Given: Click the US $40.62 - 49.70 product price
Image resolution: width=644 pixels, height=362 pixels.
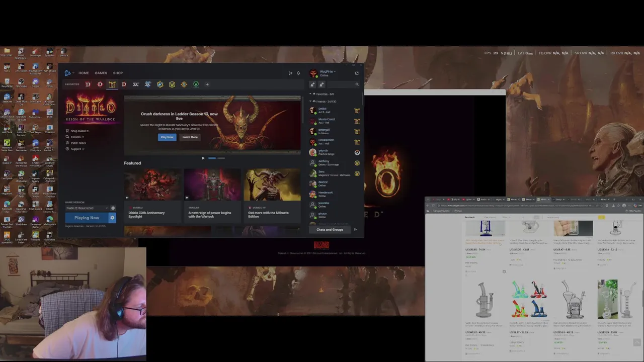Looking at the screenshot, I should tap(475, 332).
